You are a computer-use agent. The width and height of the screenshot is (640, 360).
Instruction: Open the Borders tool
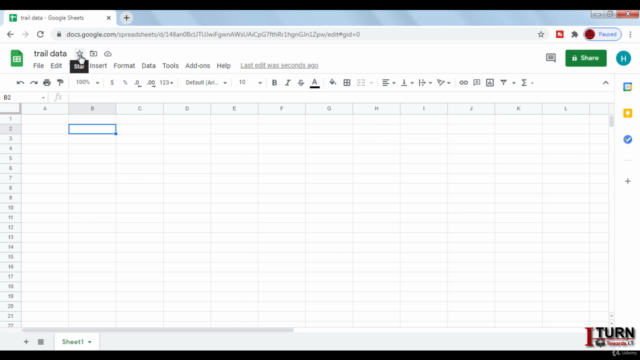tap(347, 83)
